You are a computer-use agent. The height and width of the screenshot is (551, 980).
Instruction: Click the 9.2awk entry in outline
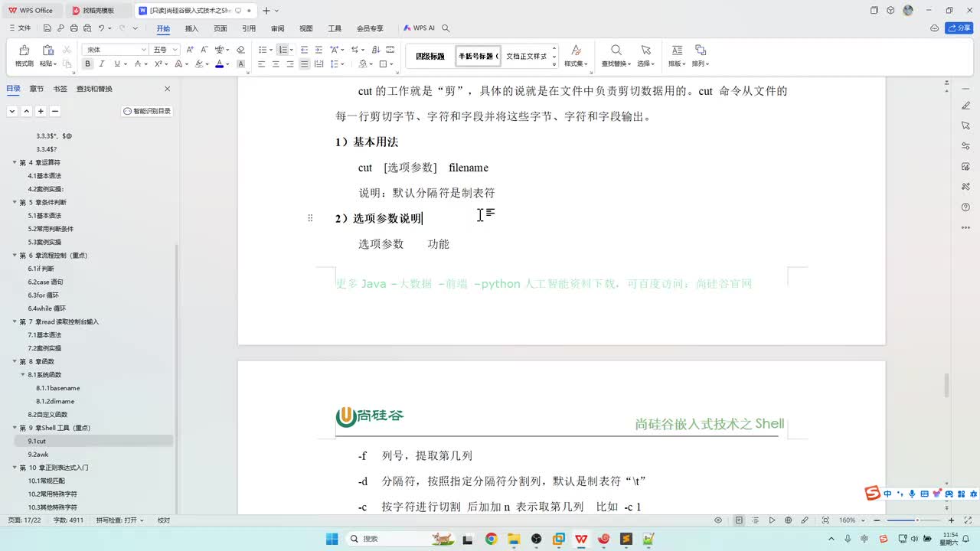point(38,455)
